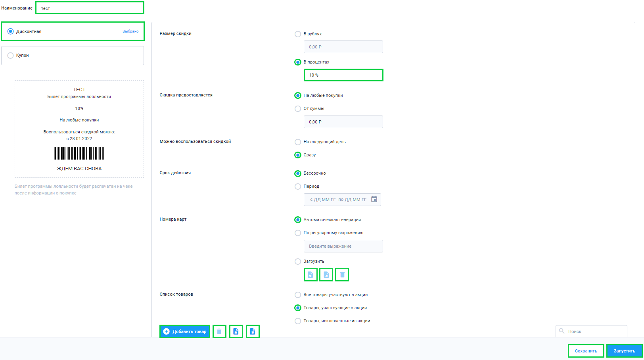This screenshot has width=644, height=360.
Task: Click the magnifier icon in Поиск
Action: pyautogui.click(x=562, y=331)
